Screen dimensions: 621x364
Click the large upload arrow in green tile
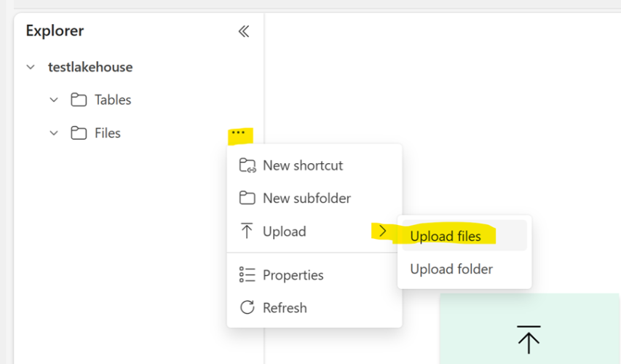pyautogui.click(x=529, y=339)
